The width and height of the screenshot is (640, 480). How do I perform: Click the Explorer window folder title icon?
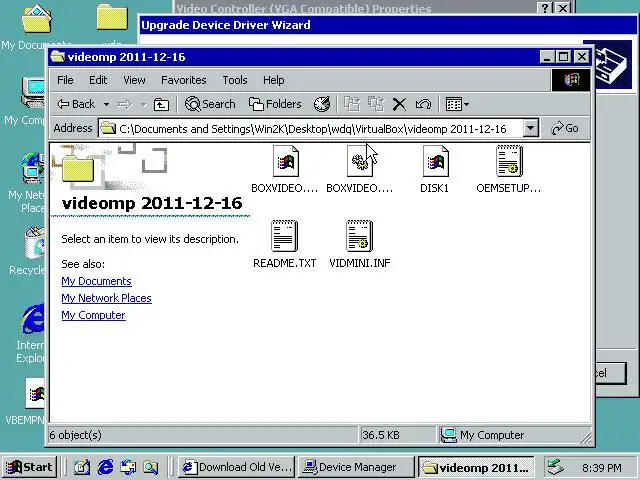58,57
